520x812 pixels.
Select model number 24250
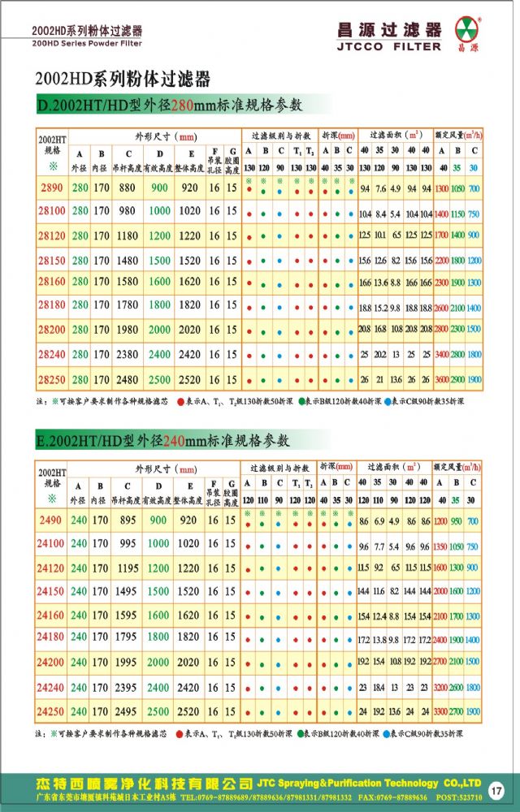[50, 711]
